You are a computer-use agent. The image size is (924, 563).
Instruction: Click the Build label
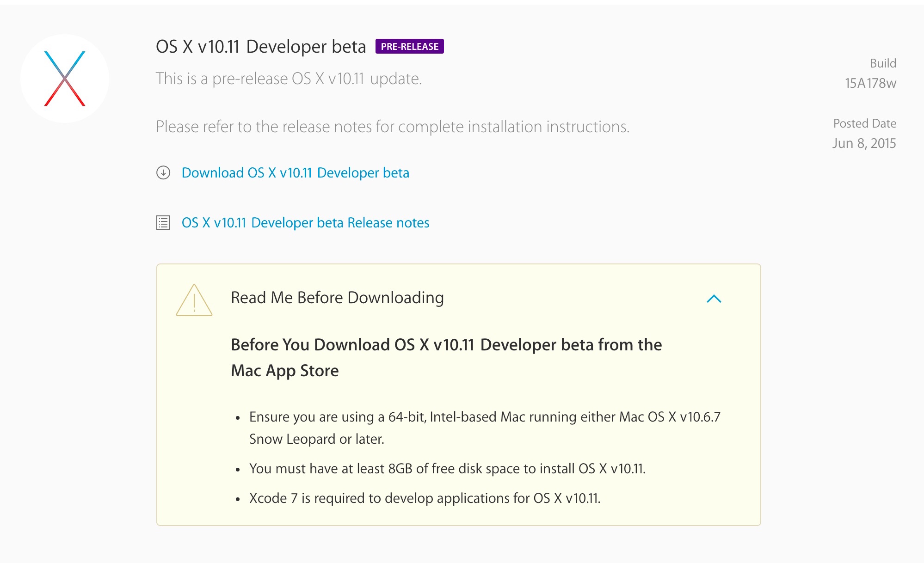click(883, 63)
